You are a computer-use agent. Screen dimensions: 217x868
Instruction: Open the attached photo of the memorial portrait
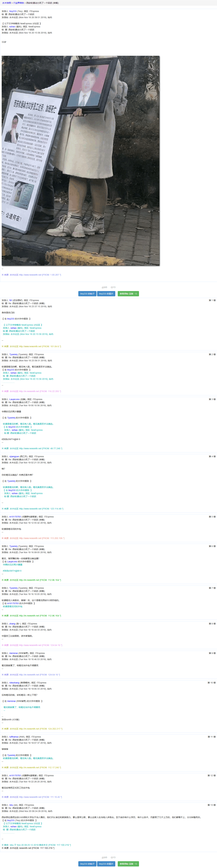(x=81, y=161)
